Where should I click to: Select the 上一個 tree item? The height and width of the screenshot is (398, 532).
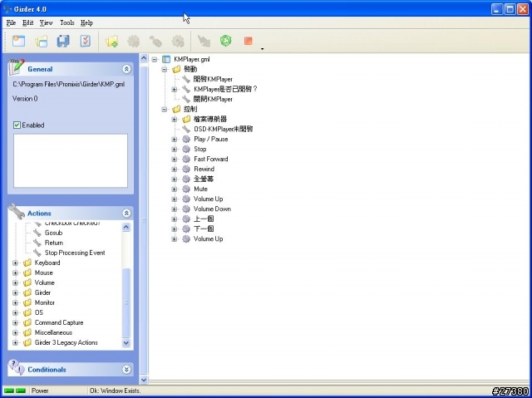click(x=204, y=219)
